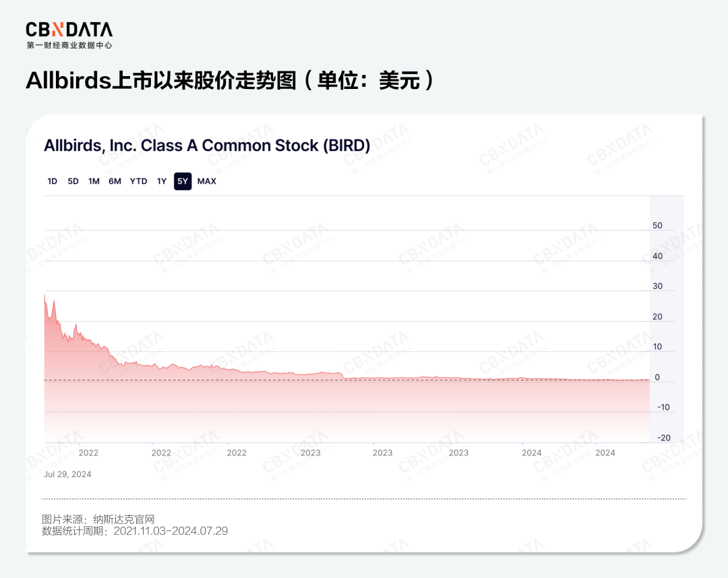The width and height of the screenshot is (728, 578).
Task: Switch chart to 1Y range
Action: tap(162, 181)
